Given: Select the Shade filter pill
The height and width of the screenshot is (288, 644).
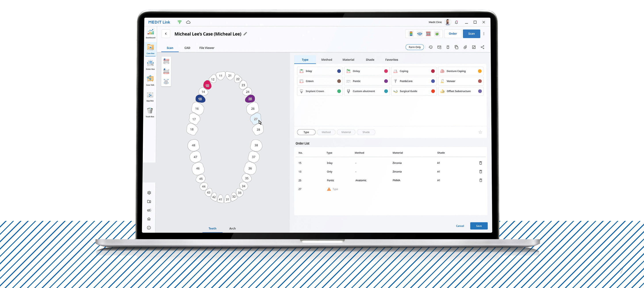Looking at the screenshot, I should point(366,132).
